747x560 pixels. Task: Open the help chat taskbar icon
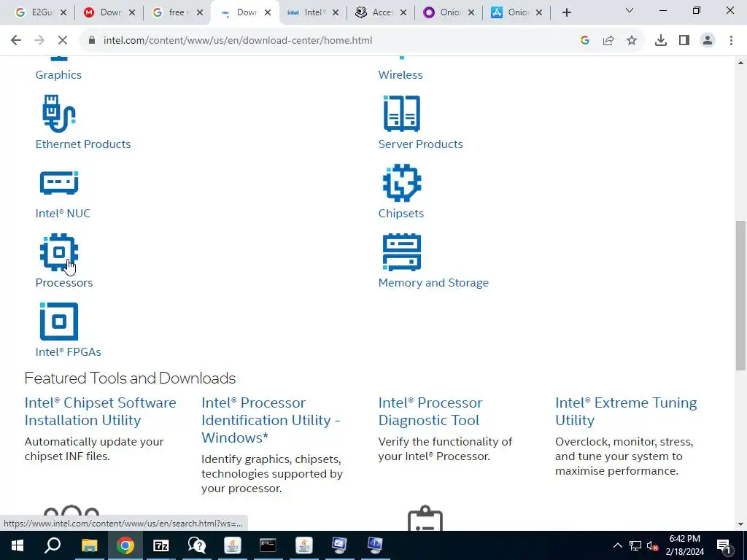click(196, 545)
